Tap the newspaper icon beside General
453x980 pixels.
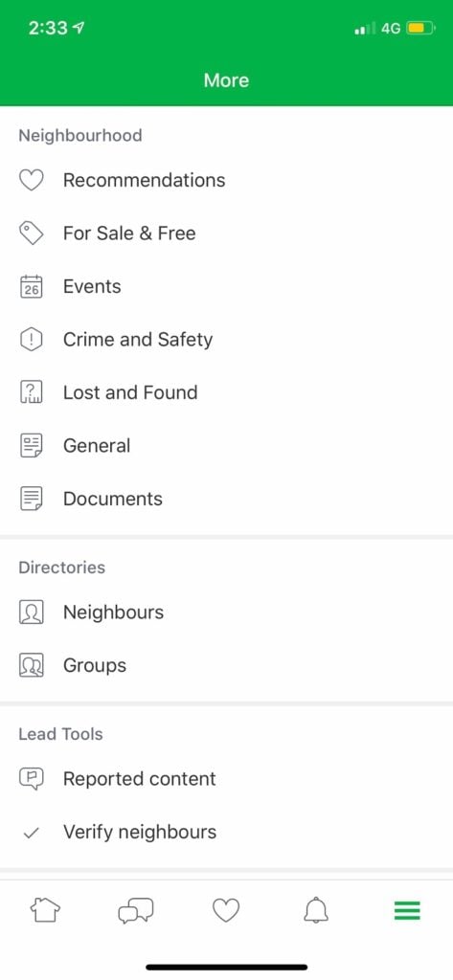(x=32, y=446)
